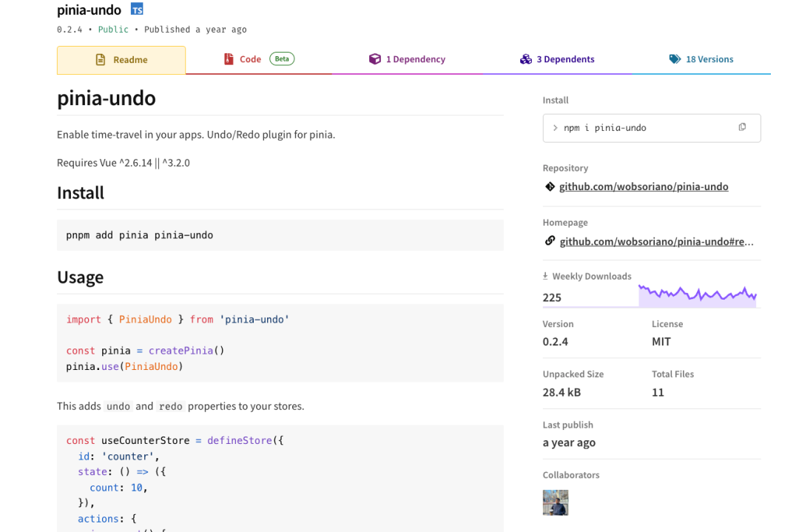Click the pinia.use(PiniaUndo) code line
The width and height of the screenshot is (799, 532).
pos(124,366)
